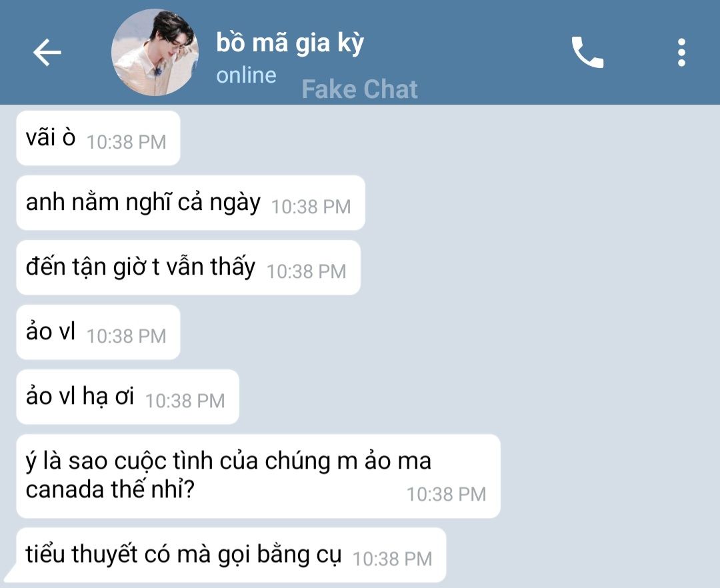Tap the timestamp on "ảo vl hạ ơi"
The width and height of the screenshot is (720, 588).
185,401
